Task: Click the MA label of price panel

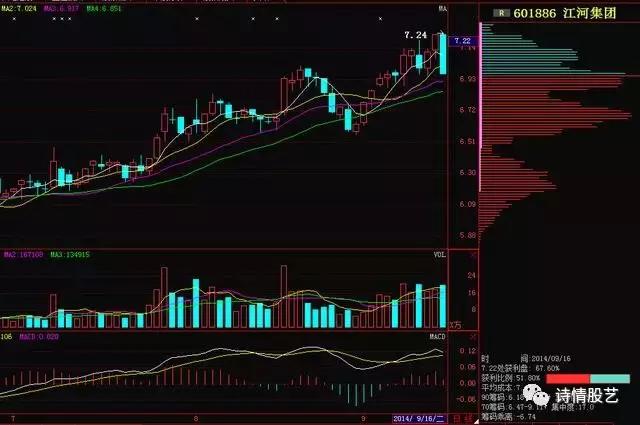Action: [442, 9]
